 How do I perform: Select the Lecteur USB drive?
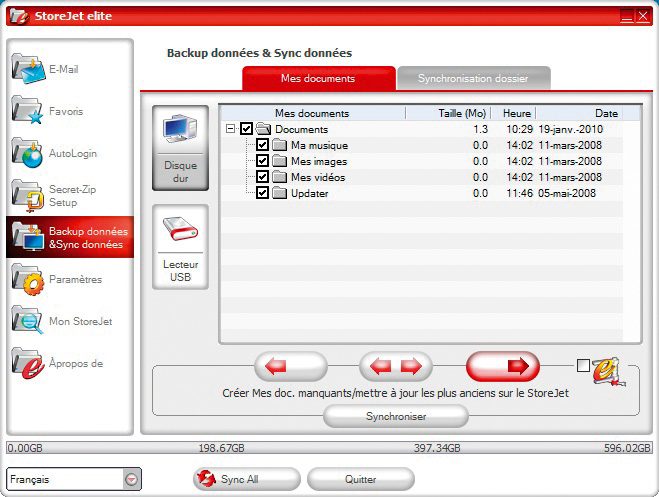click(x=180, y=246)
